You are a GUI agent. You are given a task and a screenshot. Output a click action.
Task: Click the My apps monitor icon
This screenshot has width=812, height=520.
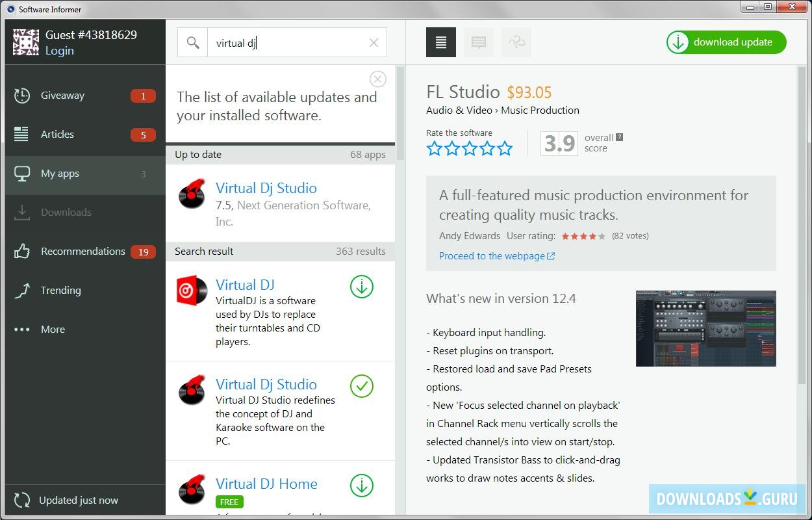click(22, 174)
